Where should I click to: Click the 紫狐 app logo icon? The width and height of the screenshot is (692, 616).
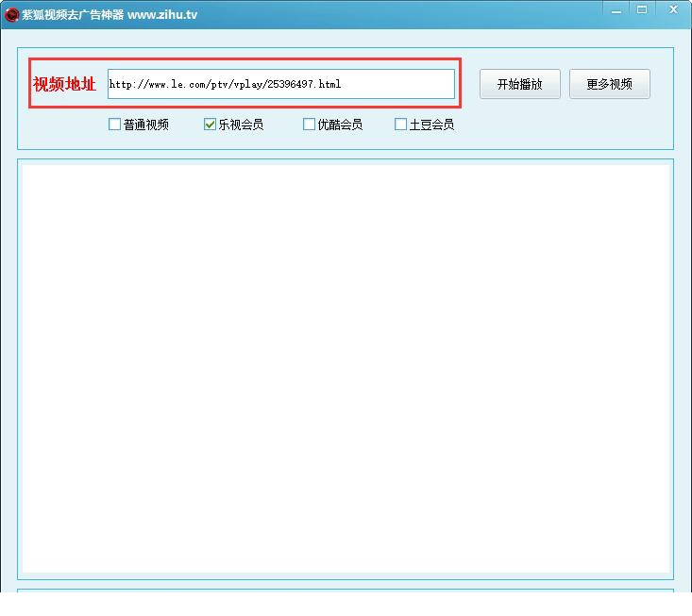pyautogui.click(x=11, y=14)
